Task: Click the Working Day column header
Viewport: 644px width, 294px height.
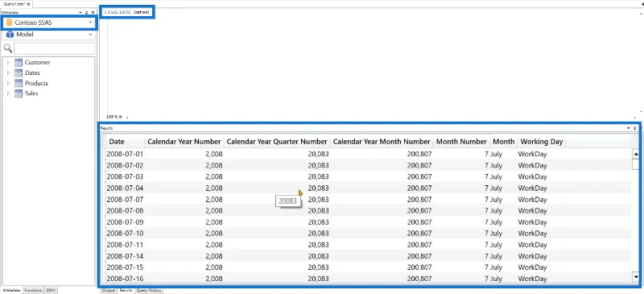Action: (x=541, y=142)
